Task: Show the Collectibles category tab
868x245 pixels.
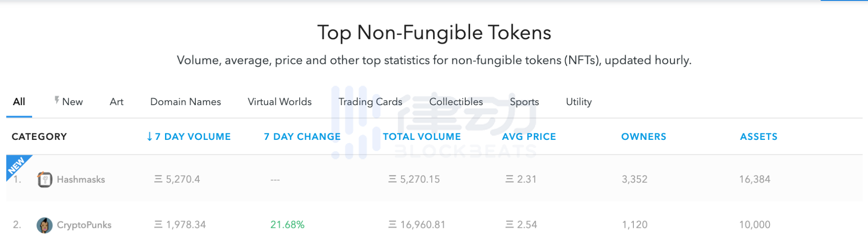Action: tap(456, 102)
